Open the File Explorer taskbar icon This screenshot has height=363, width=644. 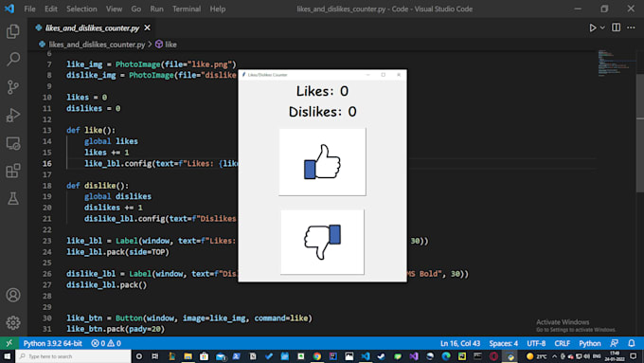point(188,356)
